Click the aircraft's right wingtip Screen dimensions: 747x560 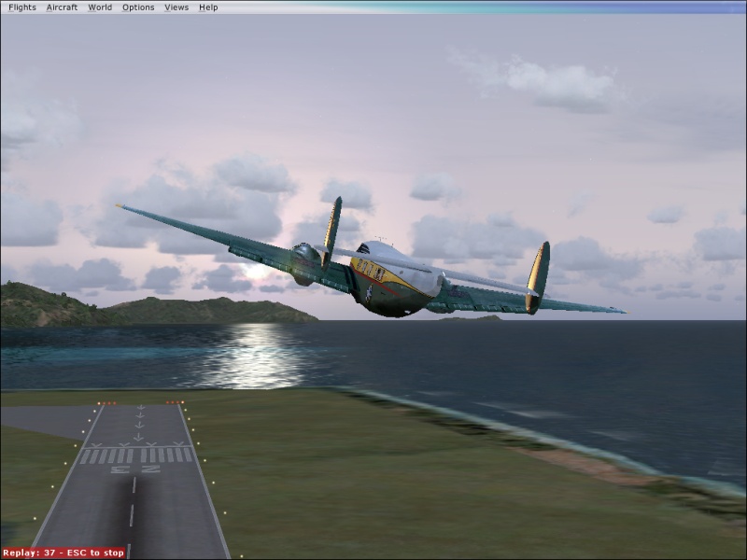tap(618, 310)
